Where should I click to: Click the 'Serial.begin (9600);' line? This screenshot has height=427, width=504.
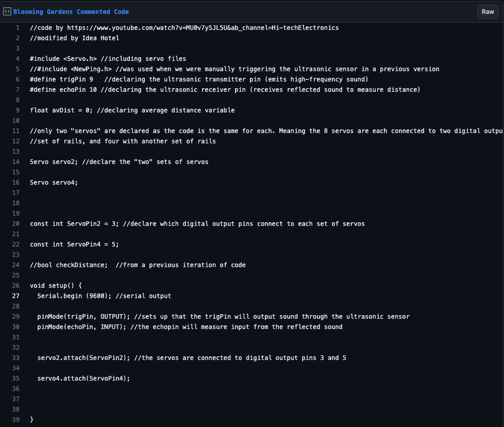tap(104, 296)
